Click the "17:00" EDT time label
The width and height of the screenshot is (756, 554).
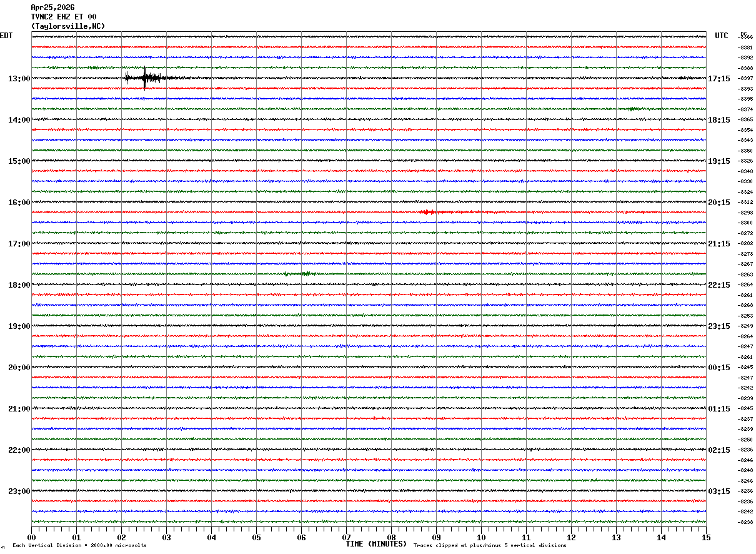pyautogui.click(x=19, y=244)
